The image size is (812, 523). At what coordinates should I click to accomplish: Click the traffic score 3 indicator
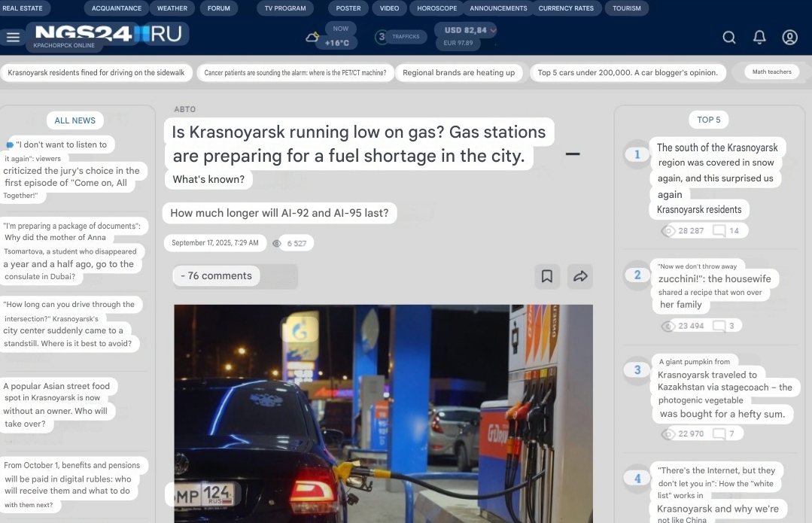[x=382, y=37]
